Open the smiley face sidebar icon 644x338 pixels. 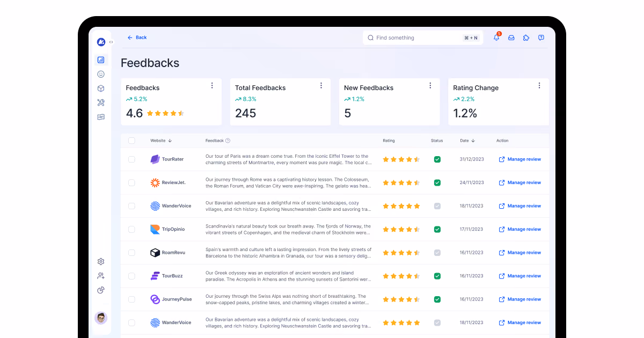point(101,74)
